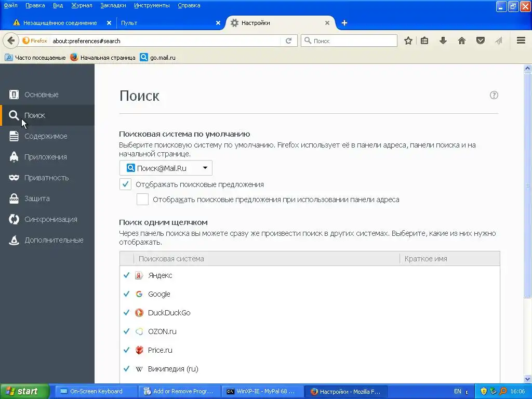
Task: Click the scrollbar down arrow
Action: pyautogui.click(x=528, y=379)
